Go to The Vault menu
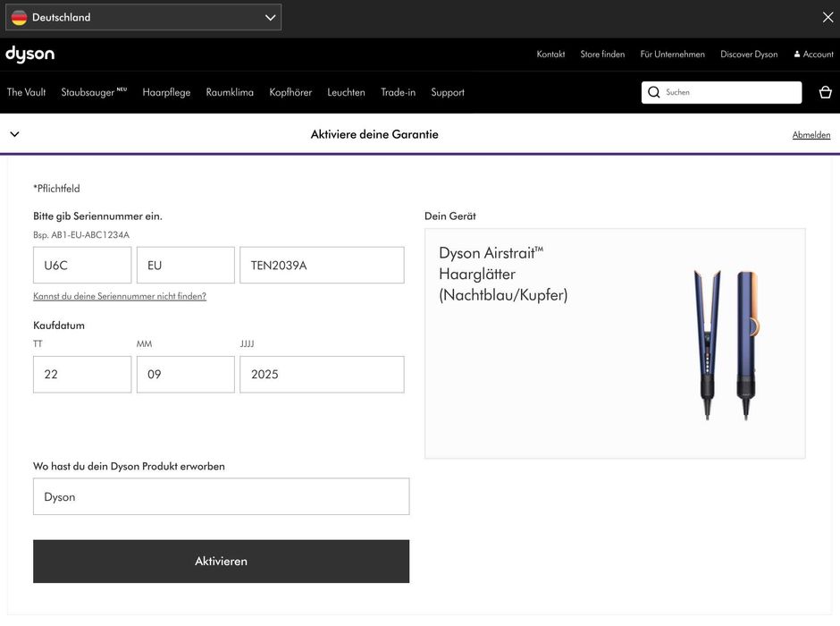The width and height of the screenshot is (840, 626). pos(27,92)
